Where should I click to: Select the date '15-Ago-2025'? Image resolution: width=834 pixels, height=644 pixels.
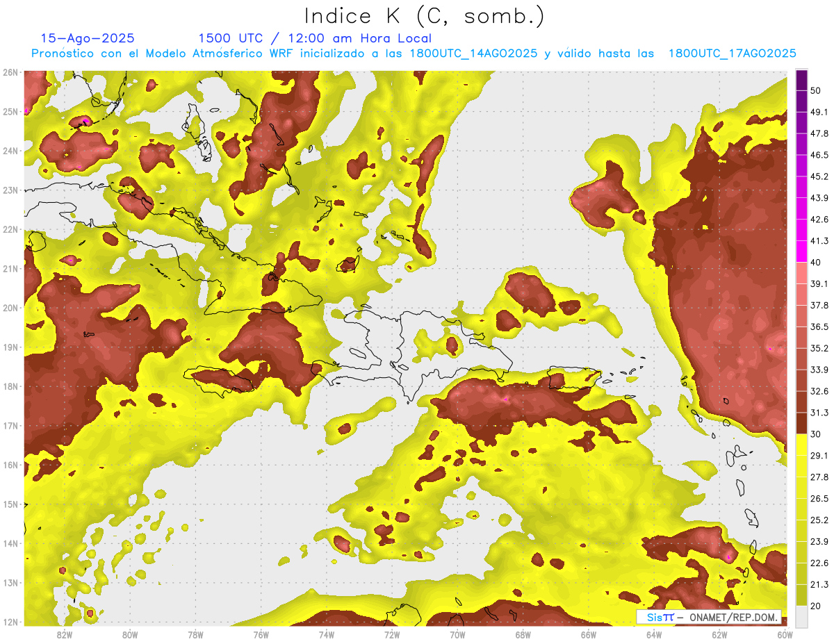click(88, 38)
